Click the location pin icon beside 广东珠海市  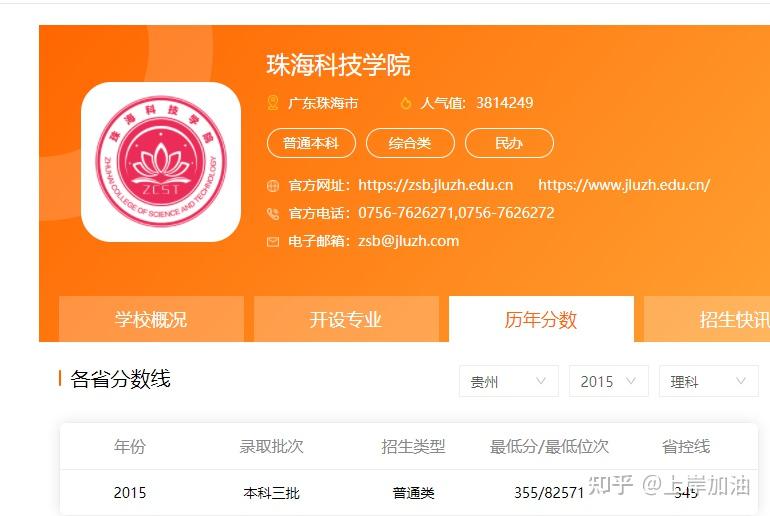273,103
